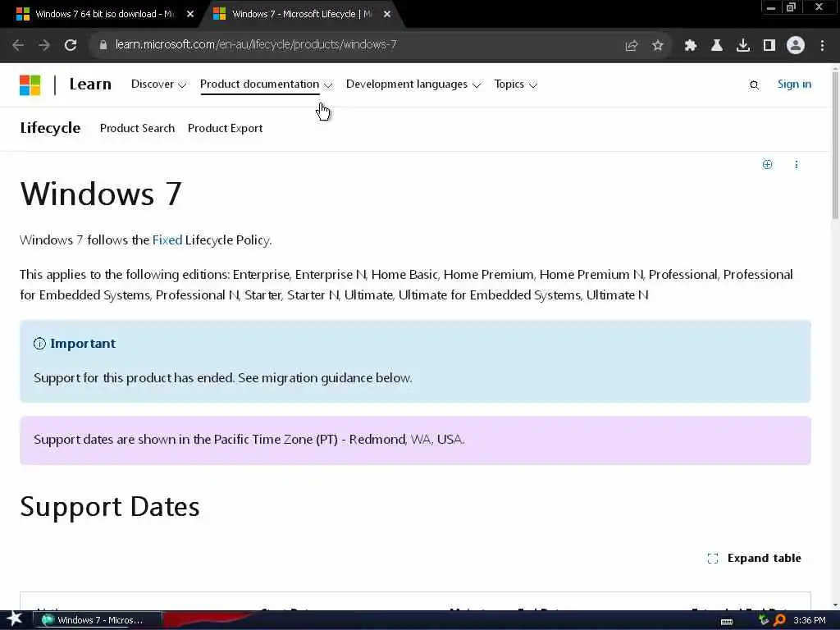The image size is (840, 630).
Task: Click the Chrome Labs flask icon
Action: click(x=717, y=46)
